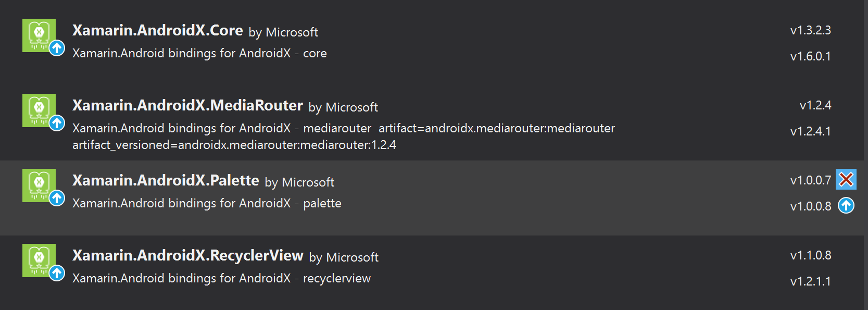Click the vertical scrollbar at right edge
Viewport: 868px width, 310px height.
pos(865,155)
